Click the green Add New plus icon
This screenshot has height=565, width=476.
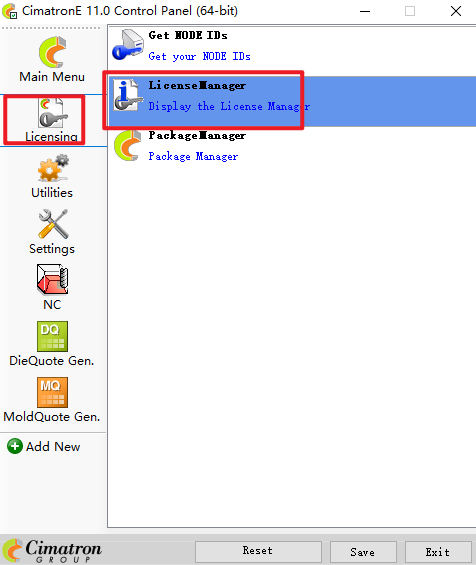pyautogui.click(x=15, y=446)
